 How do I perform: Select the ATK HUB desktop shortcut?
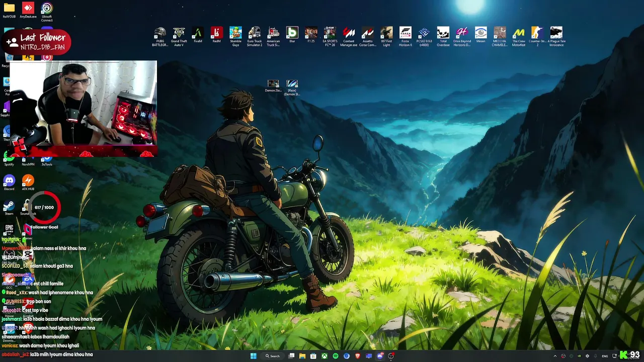pyautogui.click(x=28, y=182)
